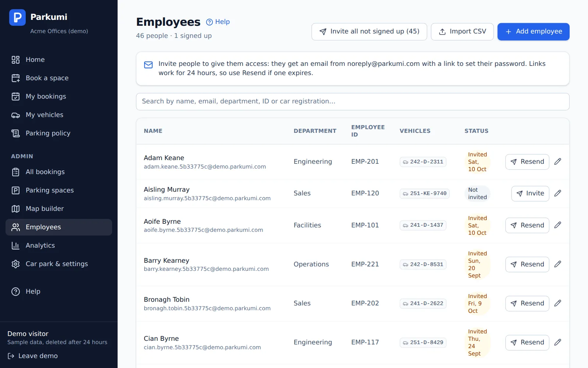
Task: Select Employees in the admin sidebar
Action: pos(59,227)
